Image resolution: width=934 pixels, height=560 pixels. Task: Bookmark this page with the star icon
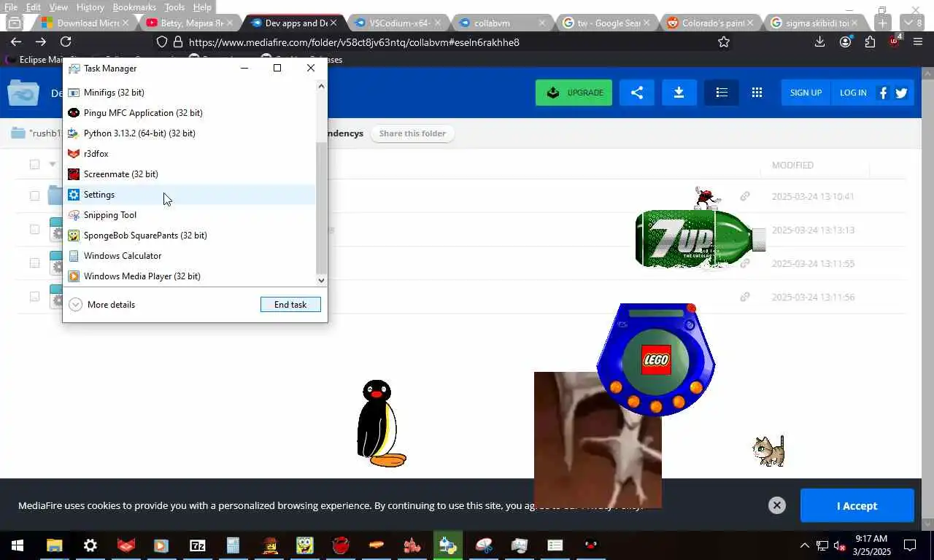(x=724, y=42)
